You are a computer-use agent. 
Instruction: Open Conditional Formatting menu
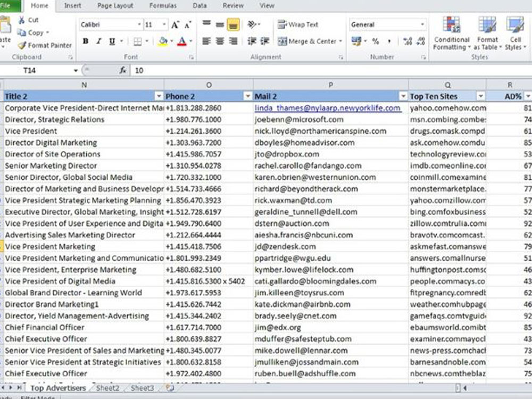[x=452, y=33]
